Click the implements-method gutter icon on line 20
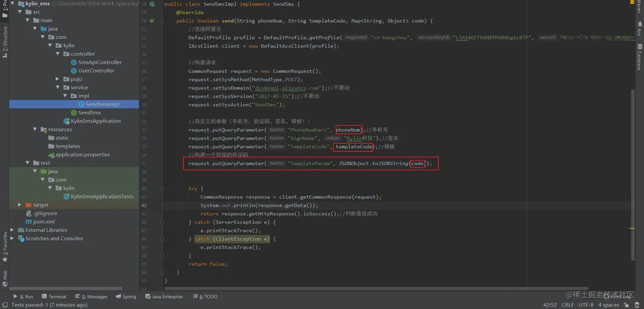644x309 pixels. click(152, 20)
